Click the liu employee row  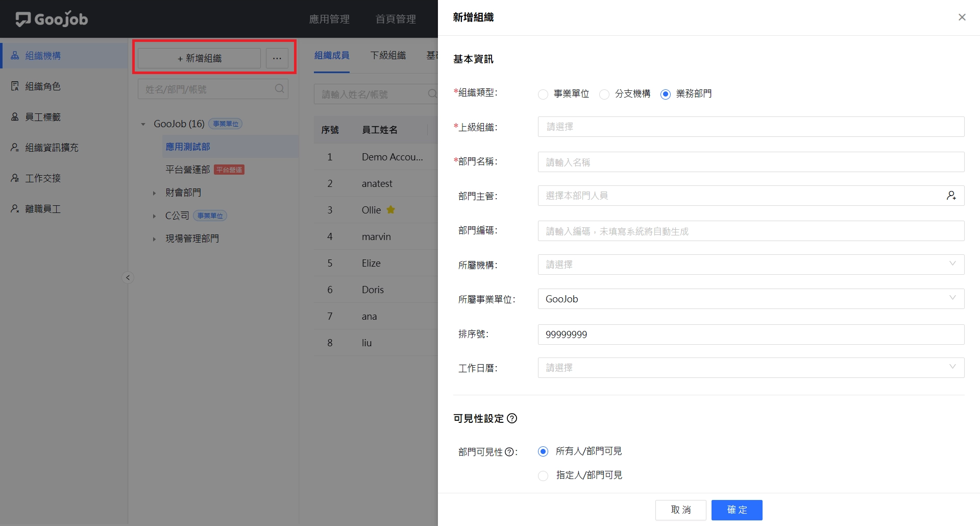point(376,343)
